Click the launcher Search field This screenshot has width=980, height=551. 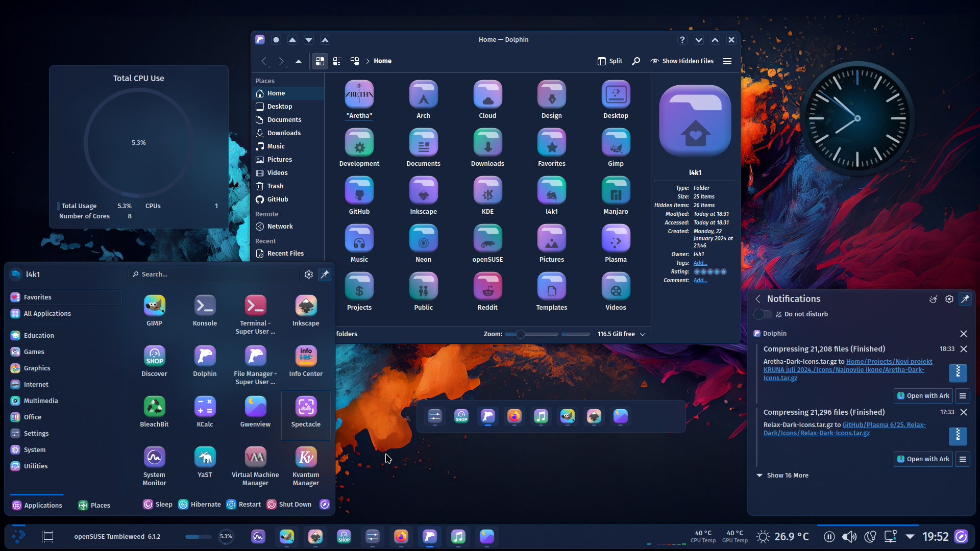[x=213, y=274]
